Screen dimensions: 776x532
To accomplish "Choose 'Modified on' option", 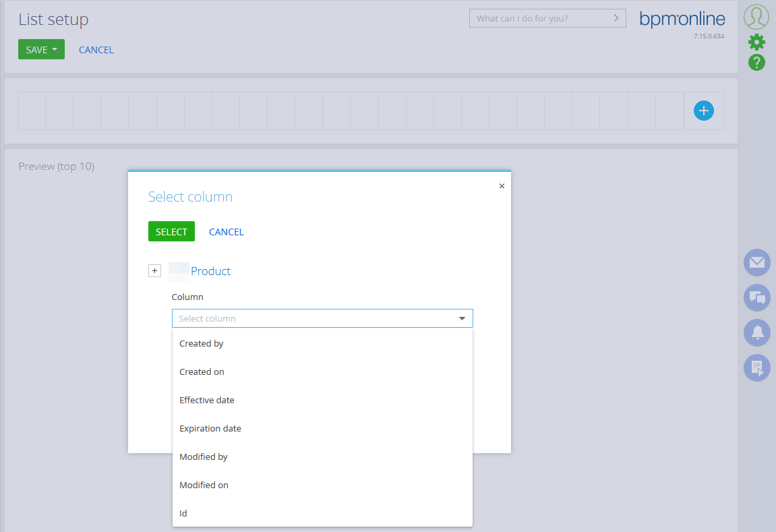I will (x=322, y=485).
